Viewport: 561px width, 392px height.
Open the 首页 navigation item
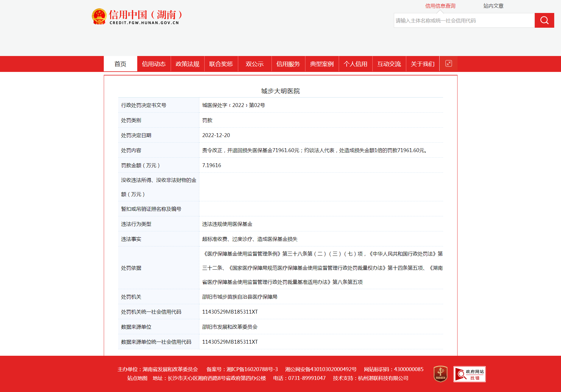120,64
